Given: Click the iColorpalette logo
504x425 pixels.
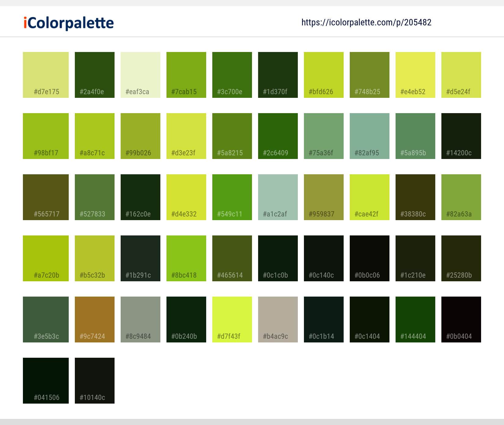Looking at the screenshot, I should (69, 23).
